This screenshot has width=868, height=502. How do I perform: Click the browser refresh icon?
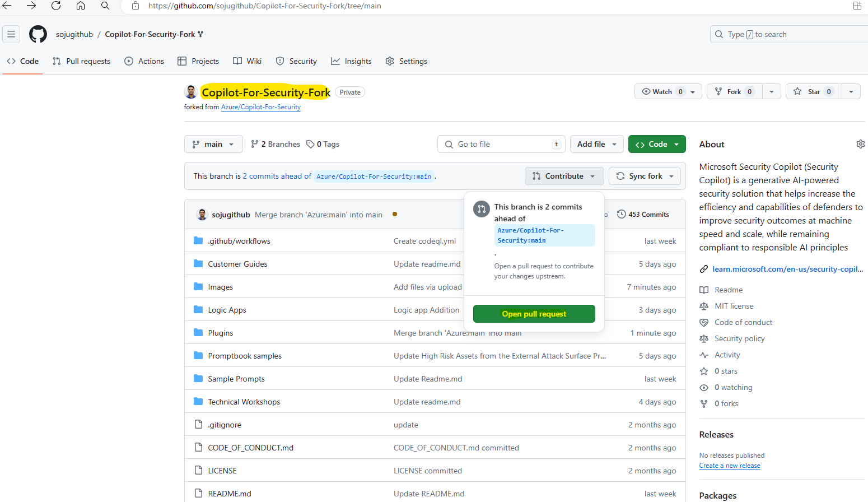[x=56, y=6]
